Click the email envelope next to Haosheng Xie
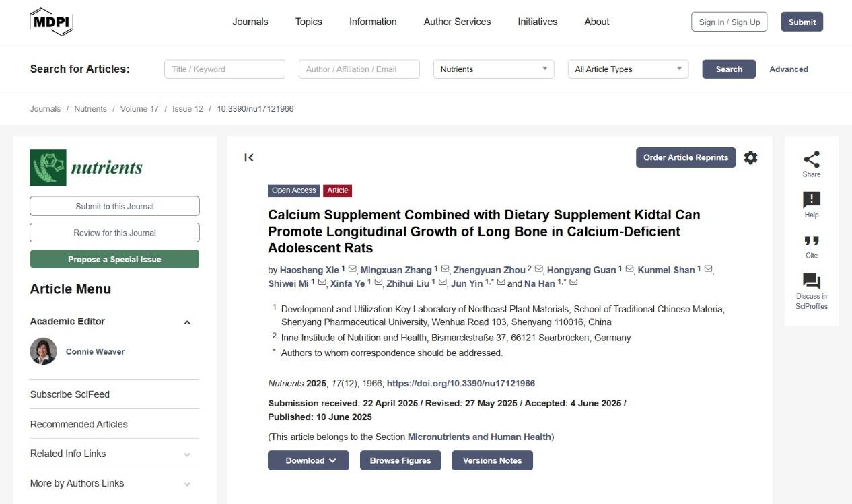The height and width of the screenshot is (504, 852). pyautogui.click(x=353, y=269)
